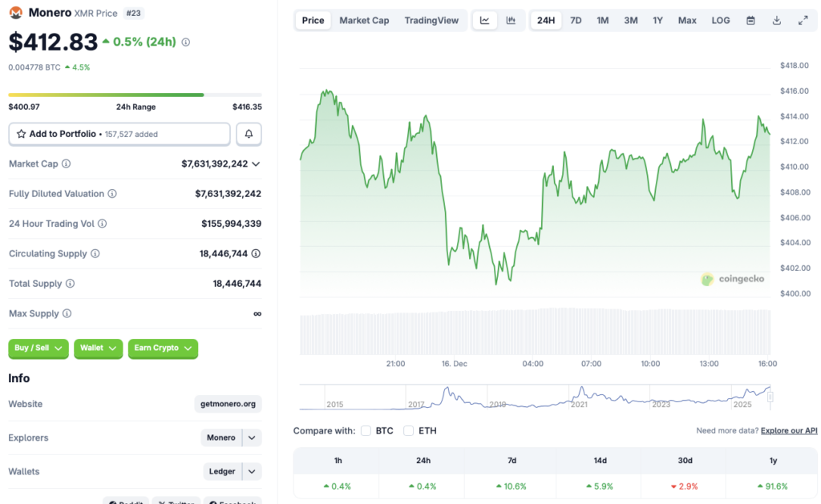Open the Market Cap breakdown dropdown
Viewport: 821px width, 504px height.
pyautogui.click(x=256, y=163)
